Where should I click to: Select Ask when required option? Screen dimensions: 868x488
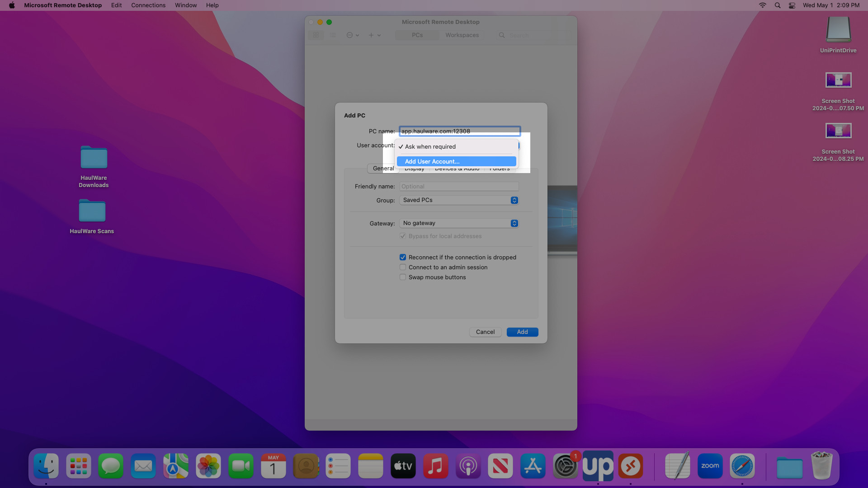(x=457, y=146)
